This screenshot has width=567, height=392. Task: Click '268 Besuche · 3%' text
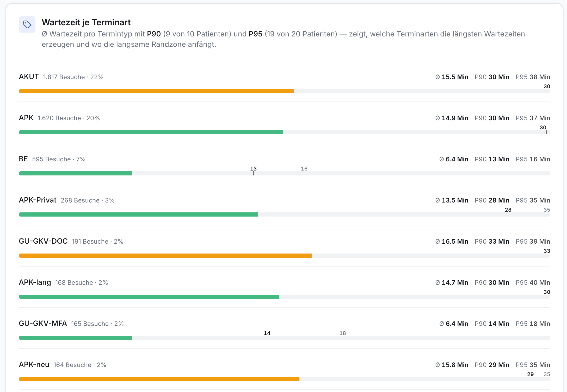[88, 200]
